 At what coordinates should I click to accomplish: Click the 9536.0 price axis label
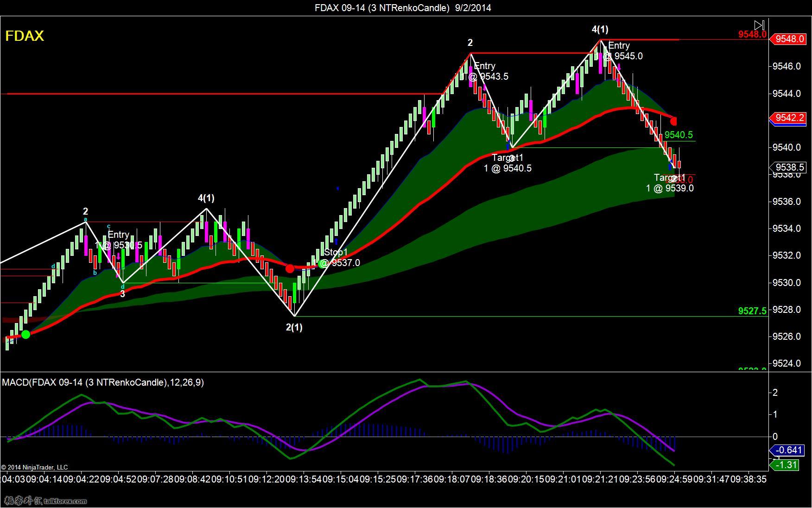tap(787, 202)
